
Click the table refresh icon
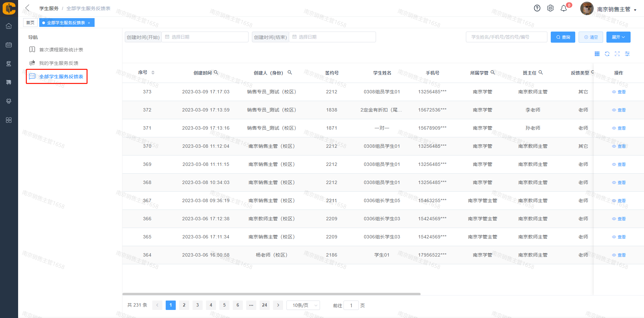tap(607, 54)
